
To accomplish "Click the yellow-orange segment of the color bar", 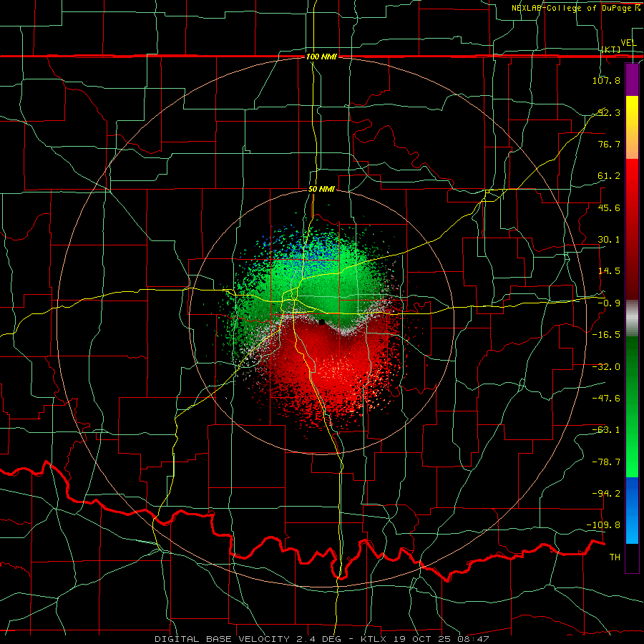I will click(x=632, y=127).
